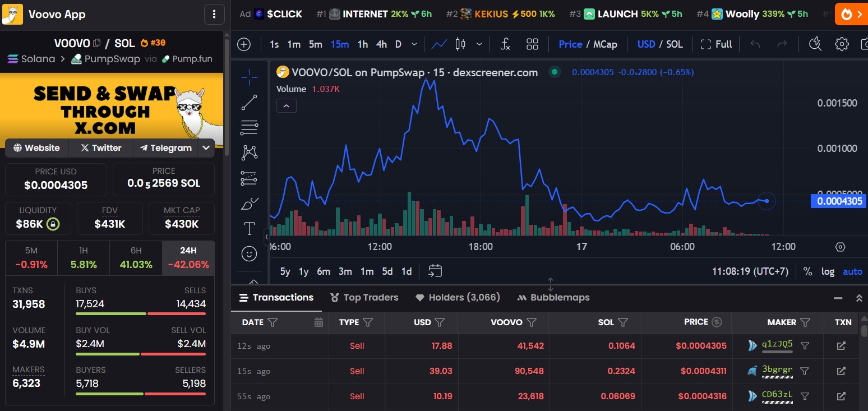
Task: Toggle log scale on chart
Action: pyautogui.click(x=828, y=271)
